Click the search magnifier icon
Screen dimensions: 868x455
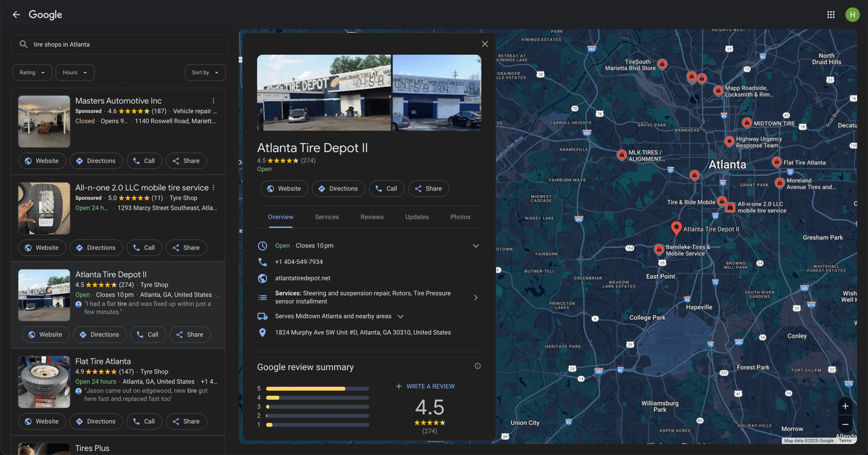click(x=23, y=45)
